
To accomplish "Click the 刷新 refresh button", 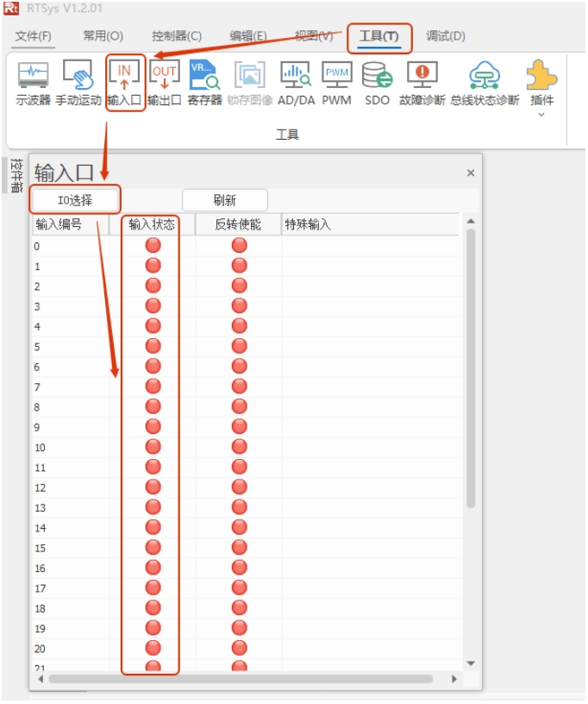I will pyautogui.click(x=225, y=200).
